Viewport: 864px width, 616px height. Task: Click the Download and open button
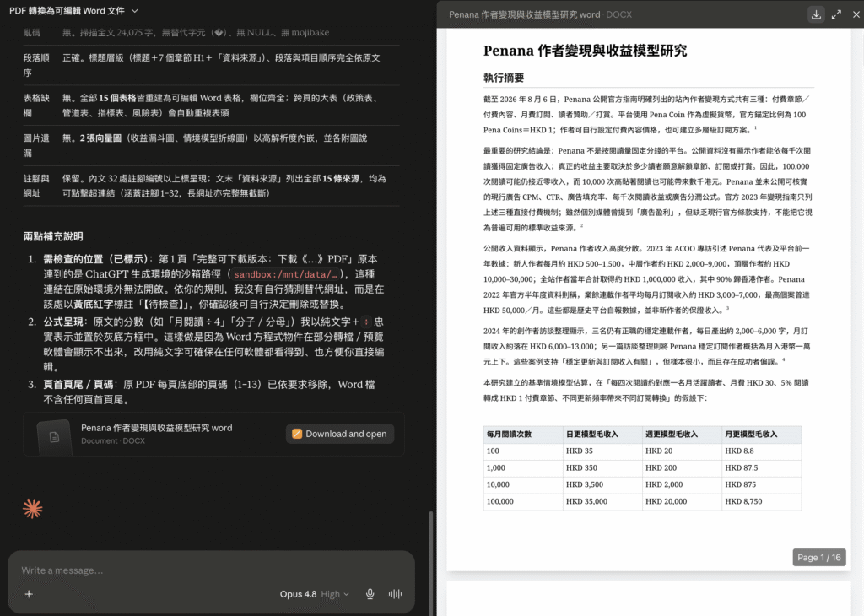(x=340, y=434)
